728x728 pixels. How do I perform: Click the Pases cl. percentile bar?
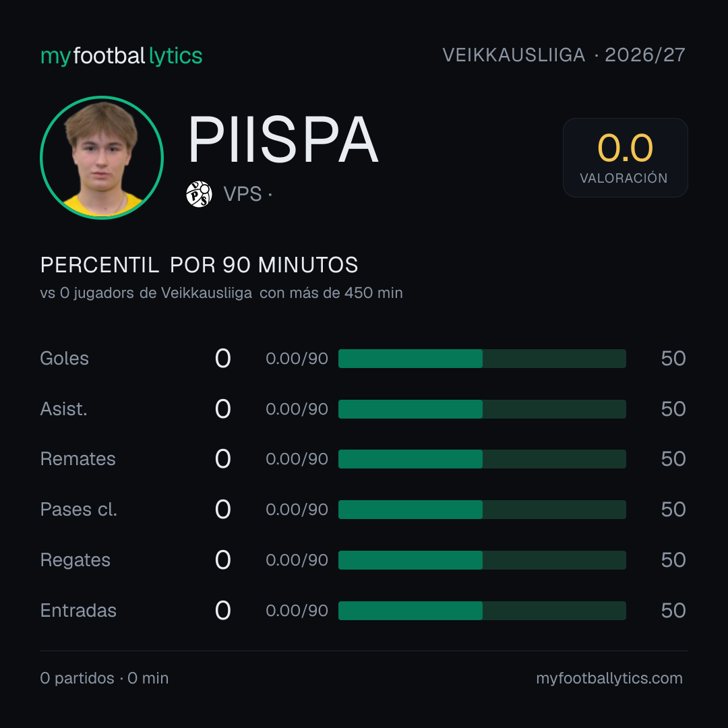click(482, 510)
